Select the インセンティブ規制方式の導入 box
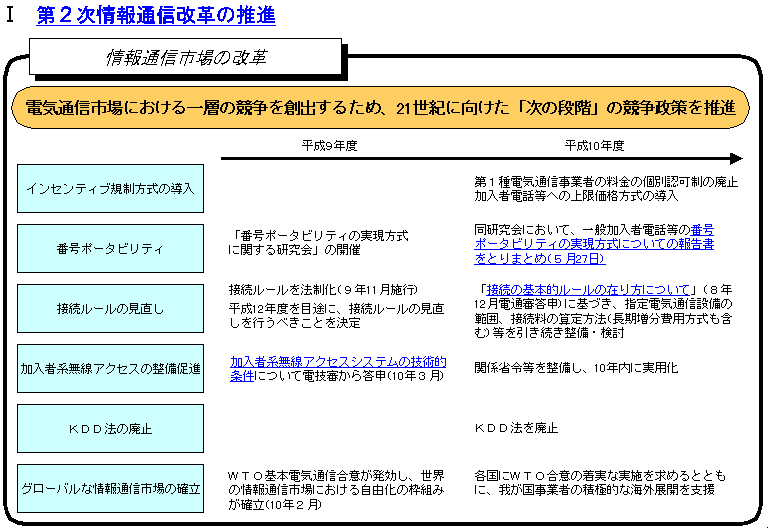Viewport: 768px width, 528px height. point(110,188)
